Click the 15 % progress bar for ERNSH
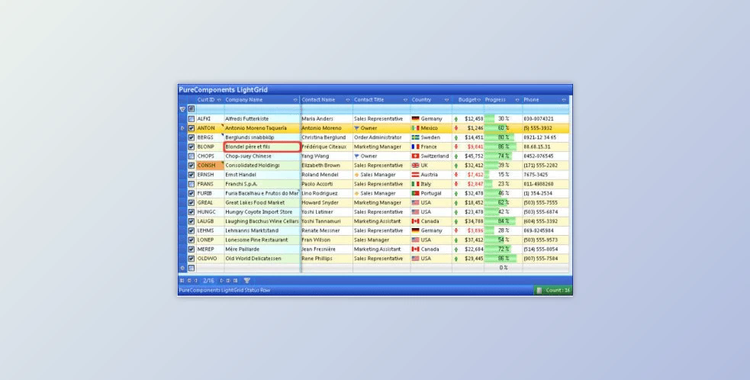The height and width of the screenshot is (380, 750). [x=503, y=175]
